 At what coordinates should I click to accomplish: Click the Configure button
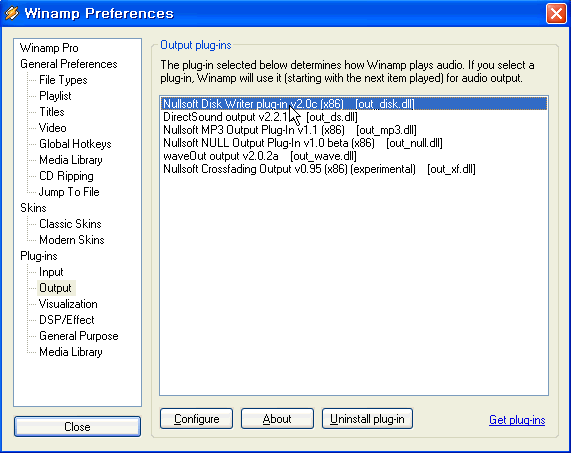click(x=196, y=419)
